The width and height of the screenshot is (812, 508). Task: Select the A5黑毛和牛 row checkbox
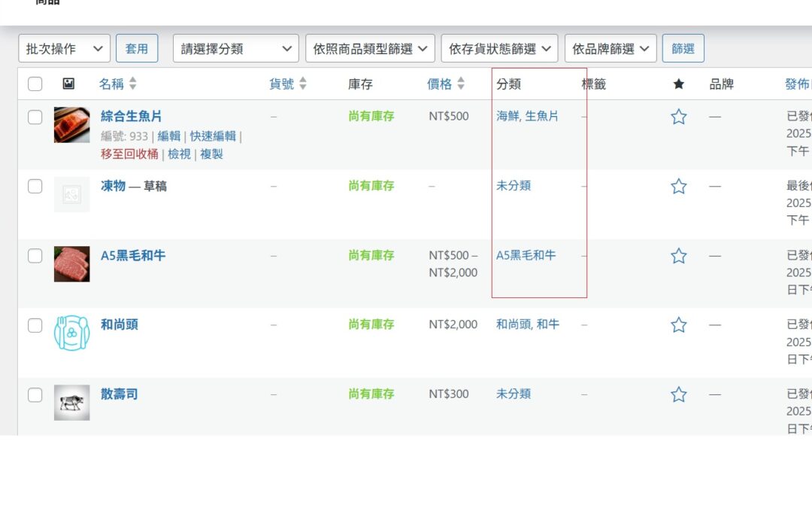pos(35,256)
